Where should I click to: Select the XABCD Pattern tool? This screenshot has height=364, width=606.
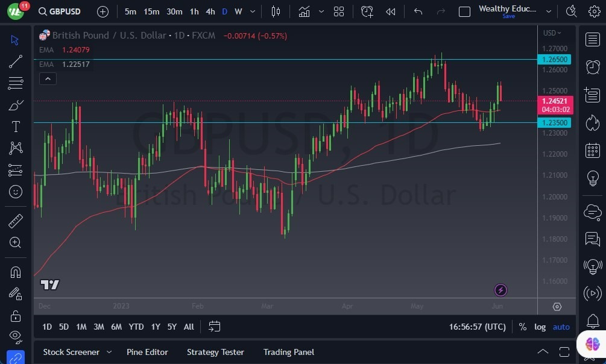(15, 148)
